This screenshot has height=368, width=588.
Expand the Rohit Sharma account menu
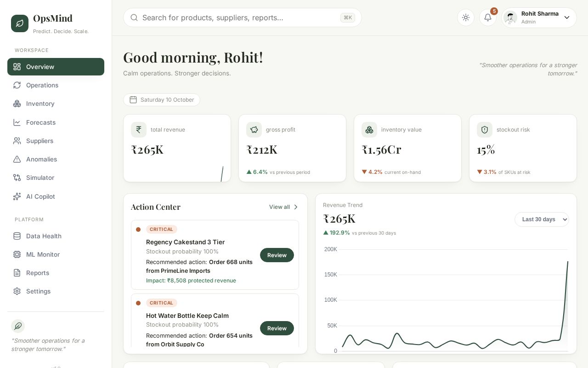coord(539,17)
